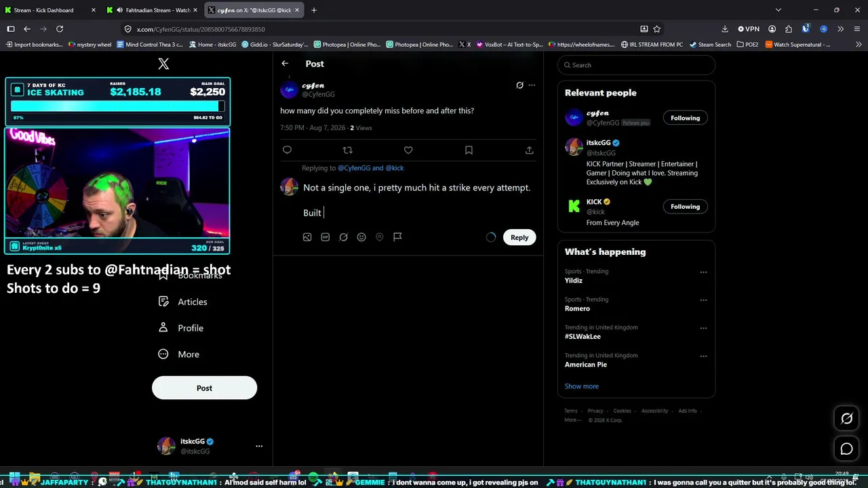Share cyfen's post

[529, 150]
